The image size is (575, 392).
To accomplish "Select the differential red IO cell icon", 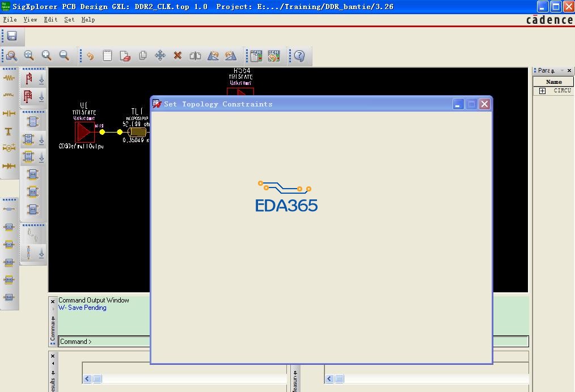I will click(28, 96).
